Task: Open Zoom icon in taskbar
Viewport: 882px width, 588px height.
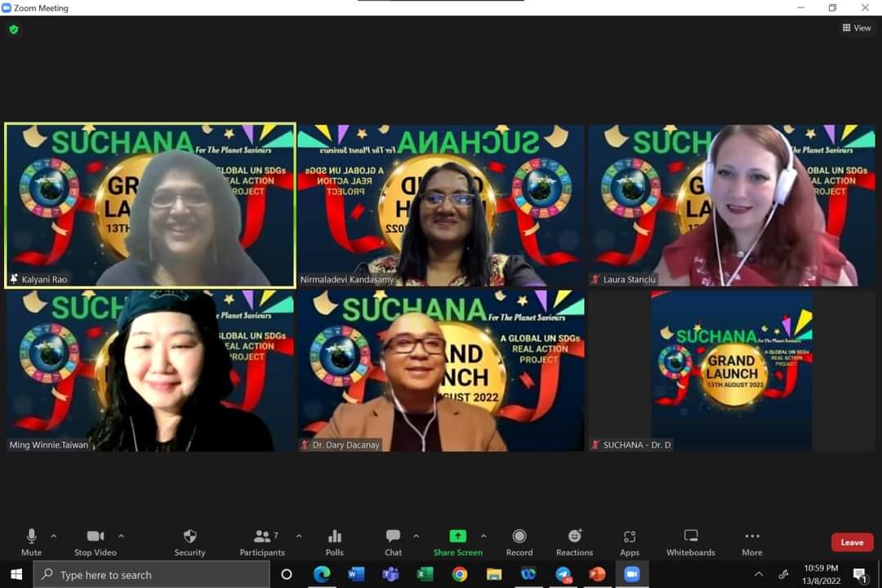Action: [631, 574]
